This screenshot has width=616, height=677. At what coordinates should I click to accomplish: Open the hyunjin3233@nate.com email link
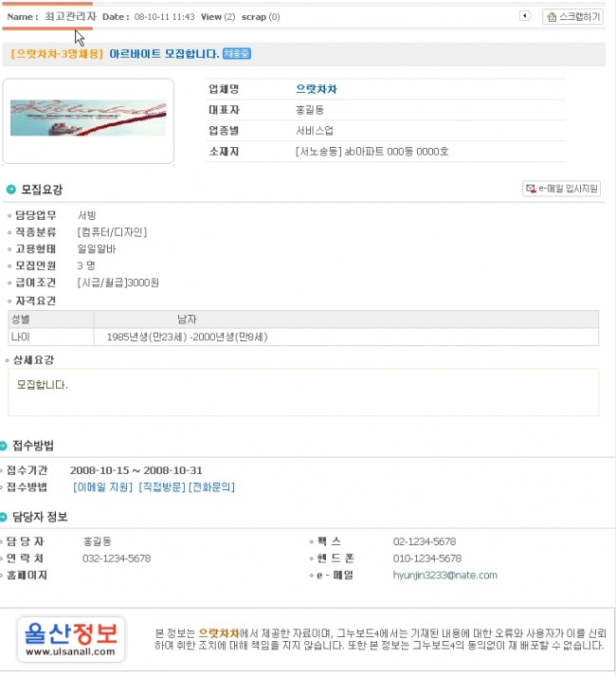[x=444, y=575]
